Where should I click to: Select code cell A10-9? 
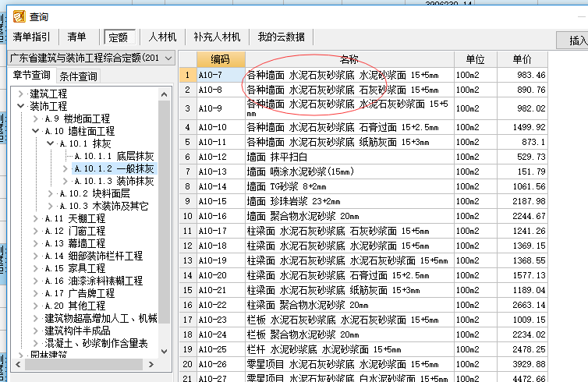221,108
